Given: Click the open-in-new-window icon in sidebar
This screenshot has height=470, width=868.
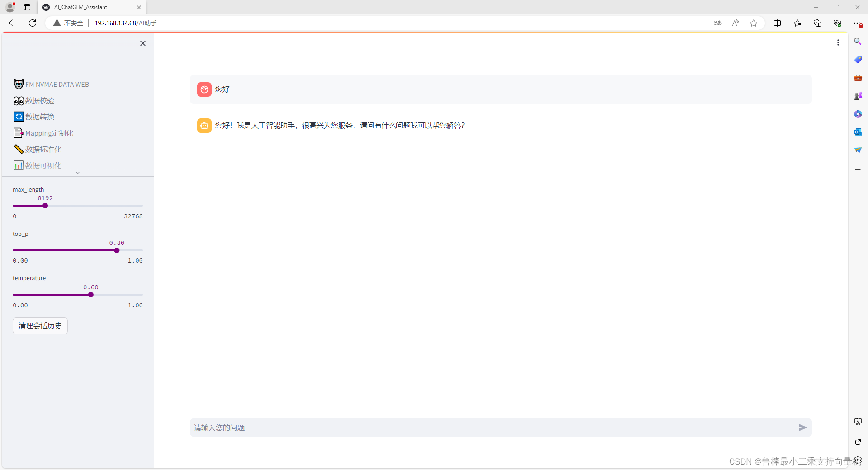Looking at the screenshot, I should [x=858, y=442].
